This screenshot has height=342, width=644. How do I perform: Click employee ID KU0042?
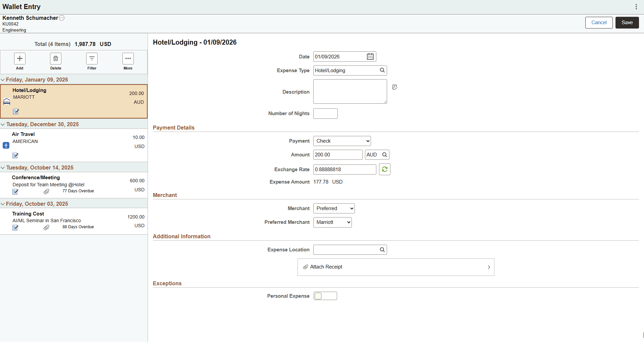click(10, 24)
